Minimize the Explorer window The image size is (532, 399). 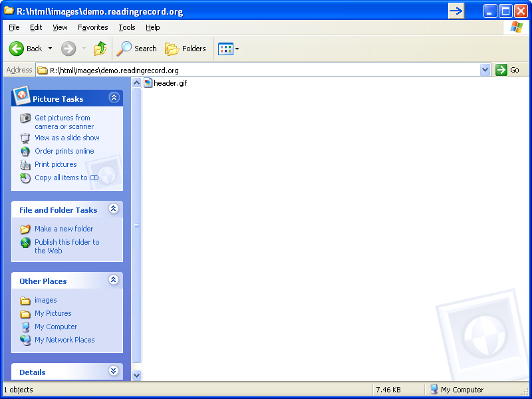coord(489,11)
